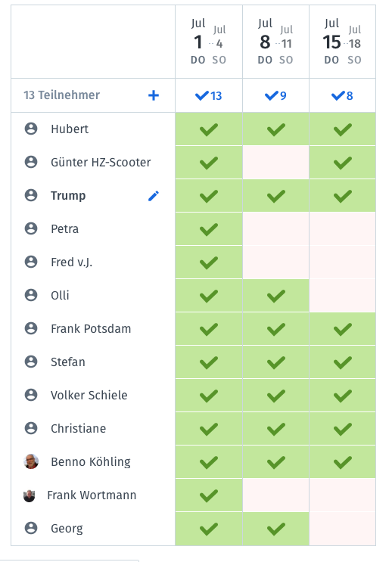
Task: Click Frank Wortmann's avatar picture
Action: coord(29,495)
